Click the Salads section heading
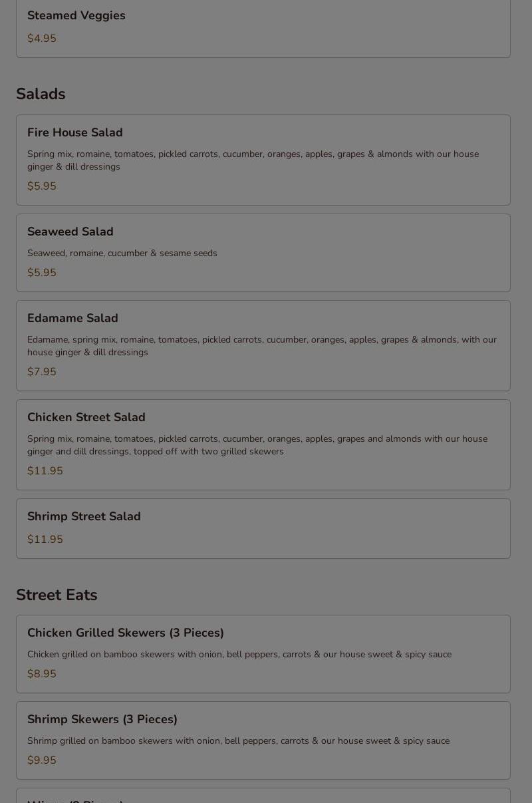This screenshot has height=803, width=532. click(41, 94)
